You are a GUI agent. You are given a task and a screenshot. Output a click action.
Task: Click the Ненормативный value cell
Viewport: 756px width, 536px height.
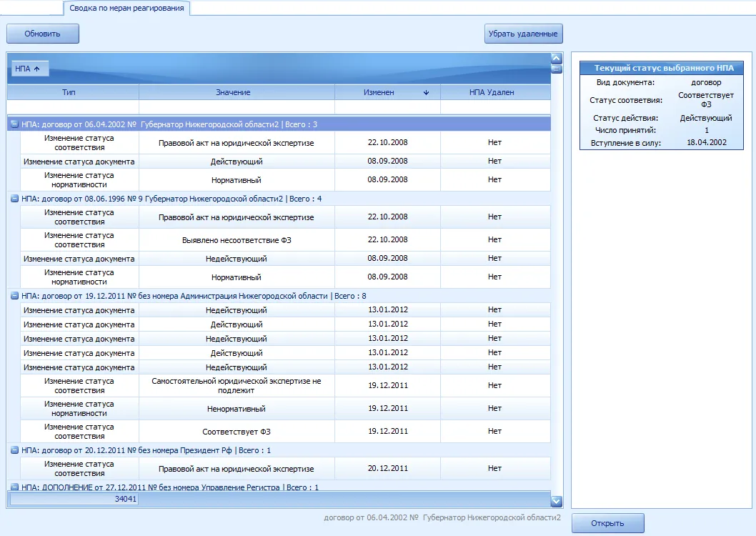[237, 409]
